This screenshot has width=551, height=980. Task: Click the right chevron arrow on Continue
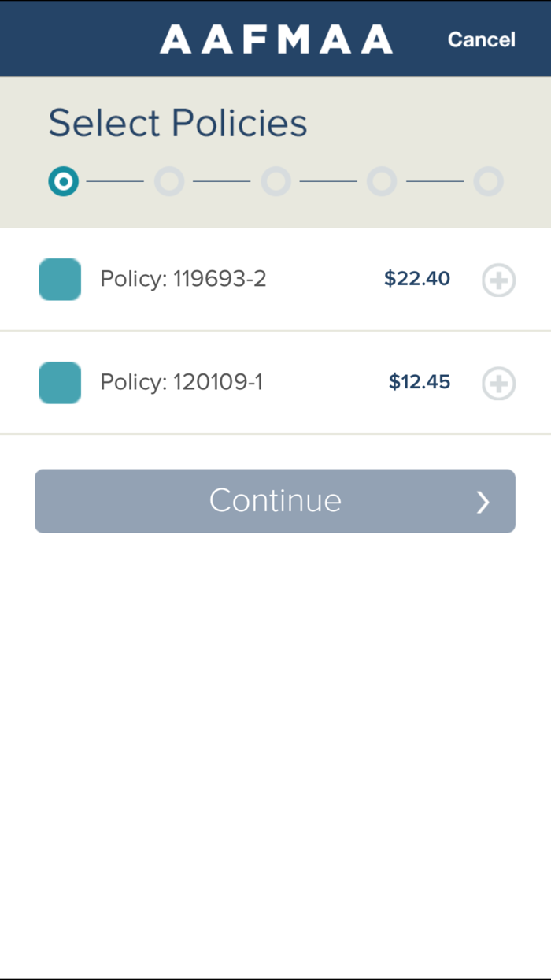pos(483,502)
